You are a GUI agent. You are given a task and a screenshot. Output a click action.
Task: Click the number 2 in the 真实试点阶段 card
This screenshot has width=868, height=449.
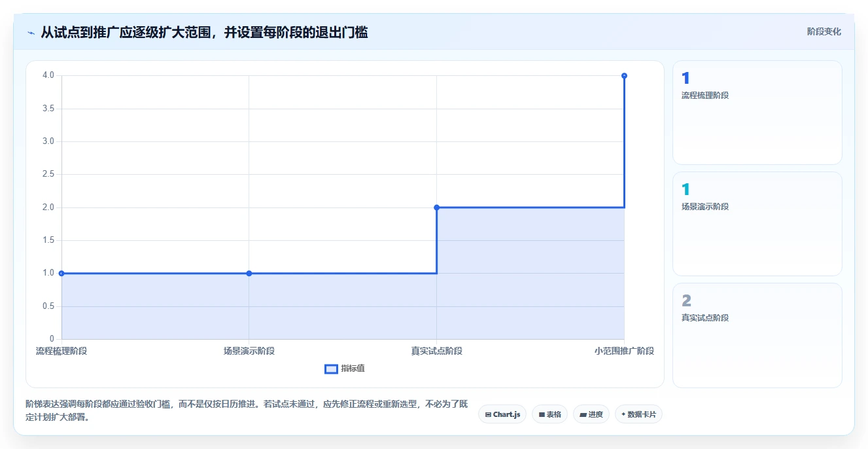click(686, 301)
